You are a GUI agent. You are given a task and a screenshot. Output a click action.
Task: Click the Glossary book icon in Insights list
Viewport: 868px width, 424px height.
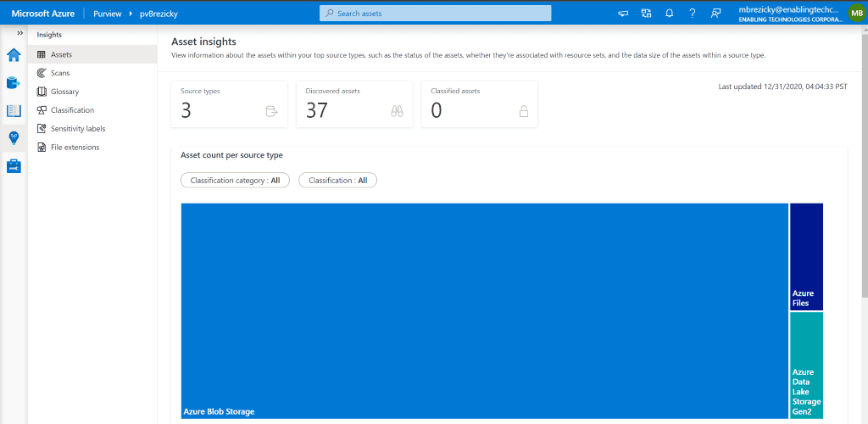[x=41, y=92]
